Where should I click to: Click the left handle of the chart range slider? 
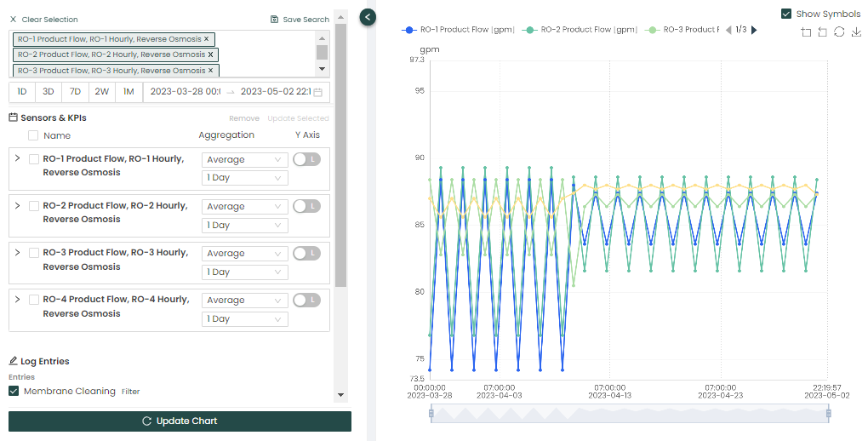click(x=431, y=414)
